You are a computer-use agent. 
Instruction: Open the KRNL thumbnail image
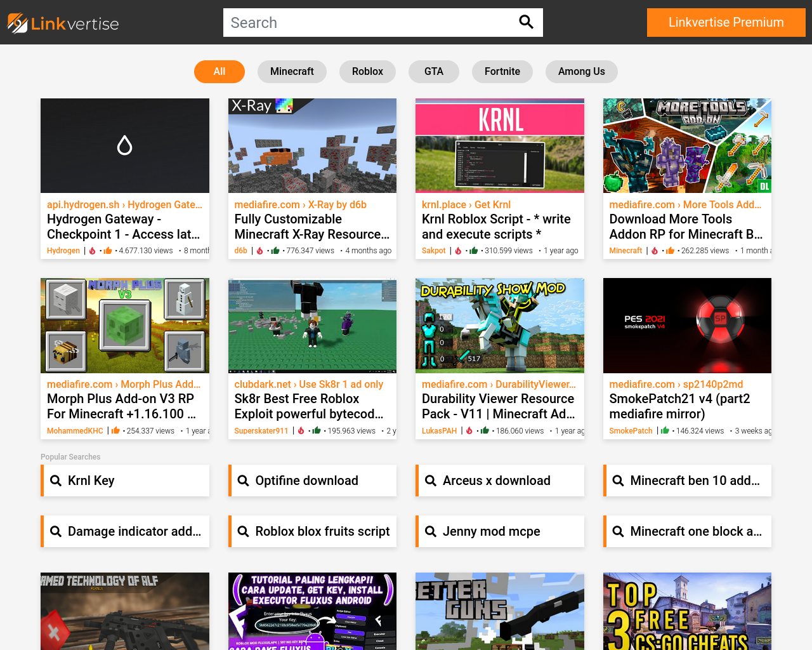[x=500, y=145]
